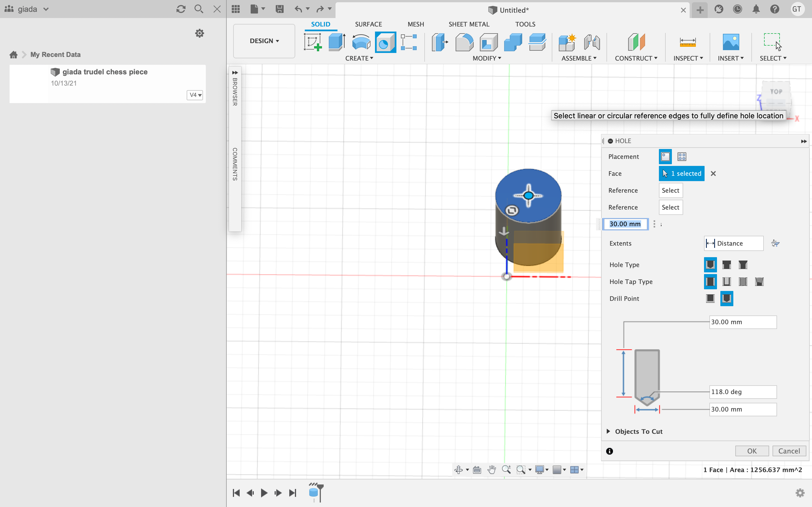Click OK in the Hole dialog
812x507 pixels.
point(752,451)
